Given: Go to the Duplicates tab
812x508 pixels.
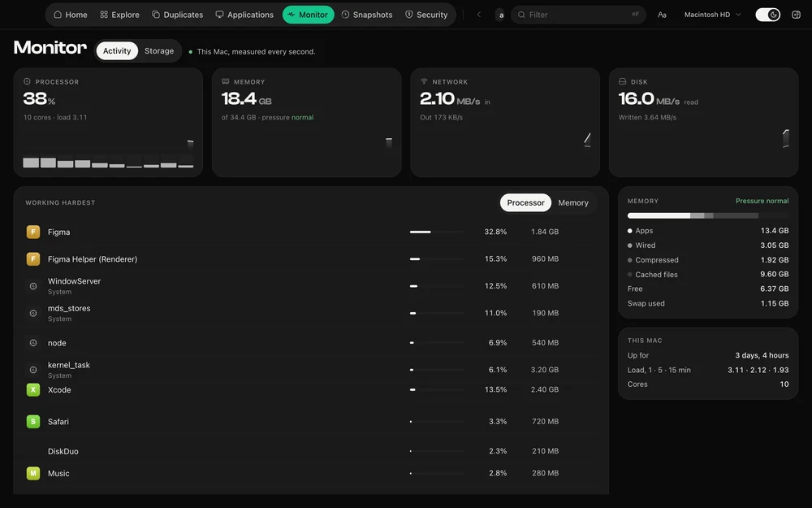Looking at the screenshot, I should point(177,15).
